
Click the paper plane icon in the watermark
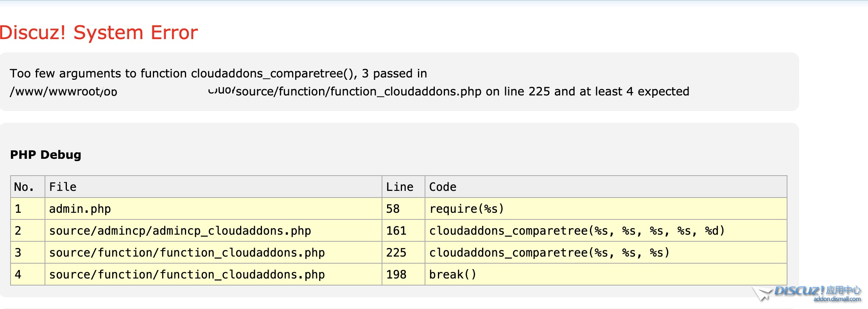tap(762, 293)
